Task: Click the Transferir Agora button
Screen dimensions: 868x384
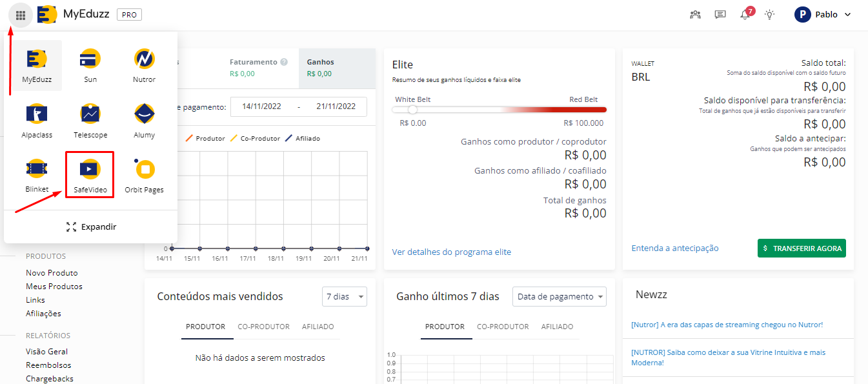Action: click(x=801, y=248)
